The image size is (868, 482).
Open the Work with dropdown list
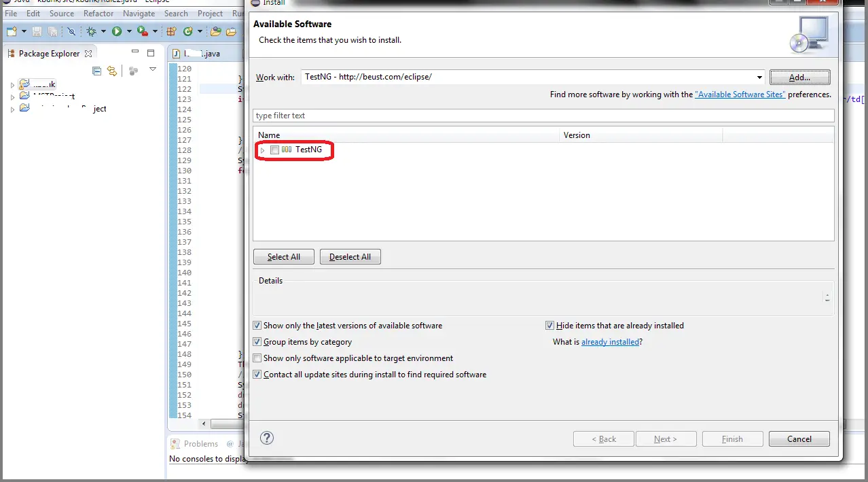click(x=759, y=77)
